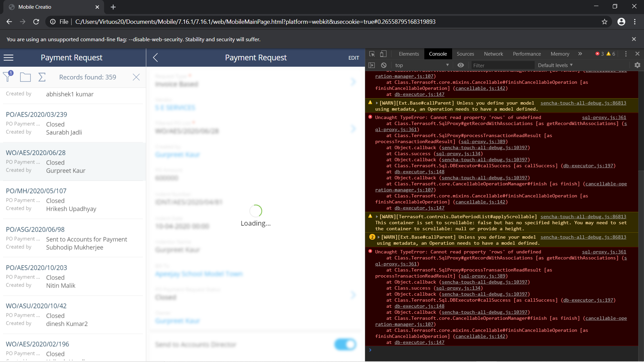This screenshot has width=644, height=362.
Task: Open the DevTools three-dot menu
Action: click(x=626, y=54)
